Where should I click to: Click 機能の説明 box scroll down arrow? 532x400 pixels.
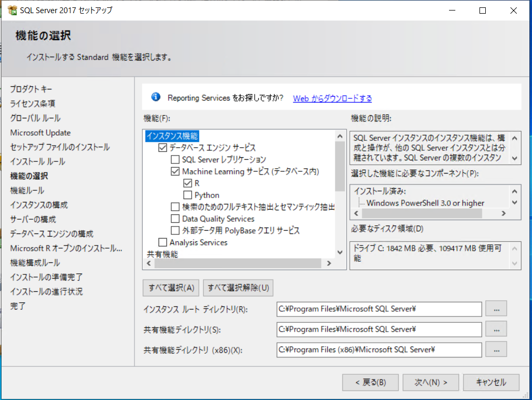point(515,158)
